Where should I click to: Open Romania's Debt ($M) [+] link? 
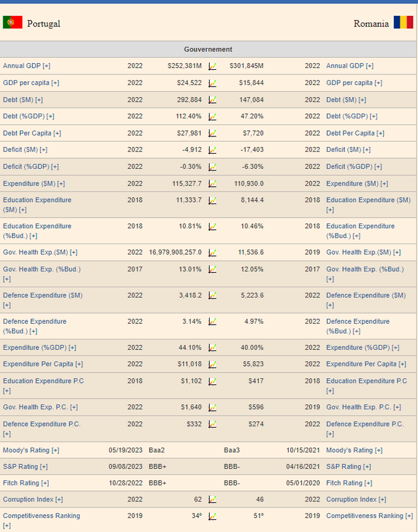point(346,100)
